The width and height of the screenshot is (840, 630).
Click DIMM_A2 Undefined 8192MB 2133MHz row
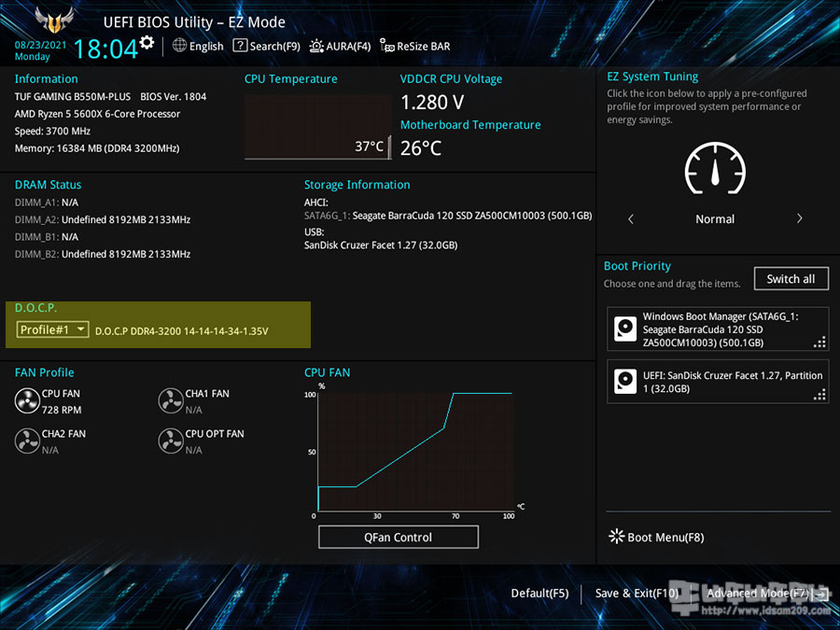click(103, 219)
